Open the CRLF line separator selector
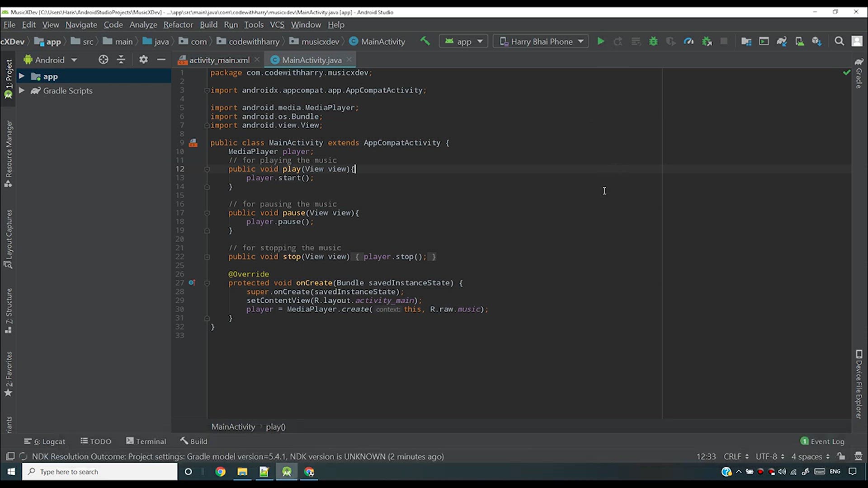Viewport: 868px width, 488px height. (x=736, y=456)
